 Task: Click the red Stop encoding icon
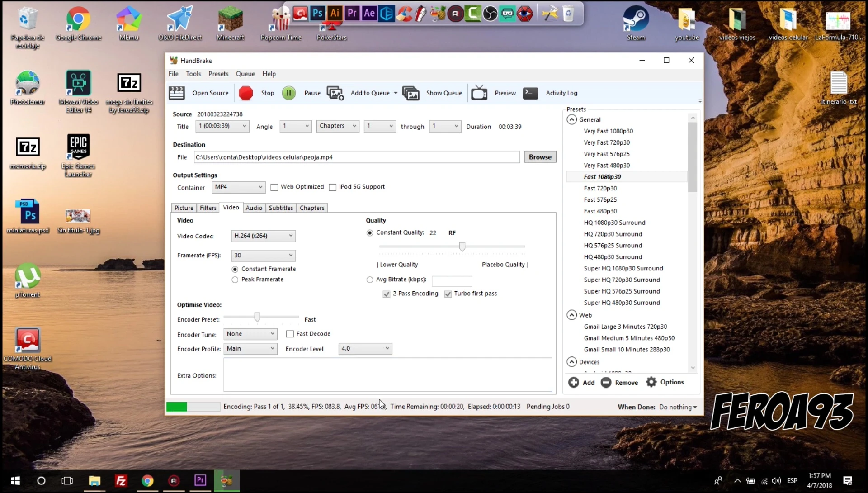point(245,93)
